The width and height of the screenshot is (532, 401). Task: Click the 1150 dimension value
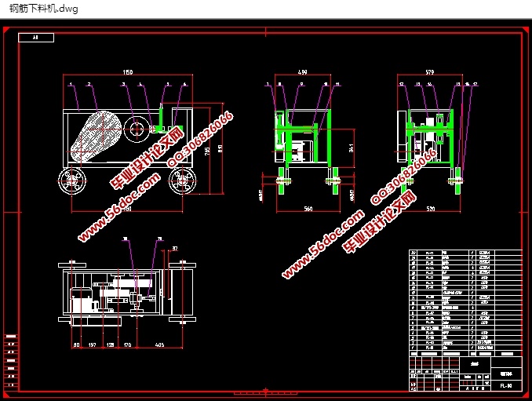(x=128, y=72)
